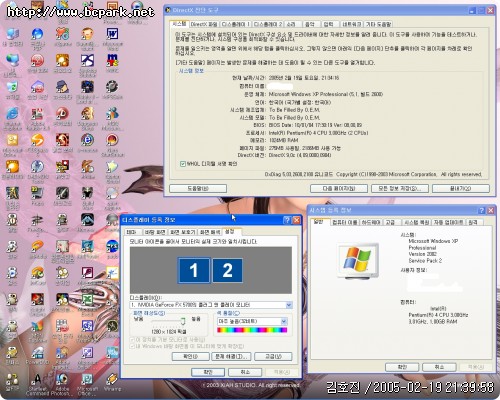Open the Hardware tab in system properties
This screenshot has height=400, width=500.
(371, 222)
